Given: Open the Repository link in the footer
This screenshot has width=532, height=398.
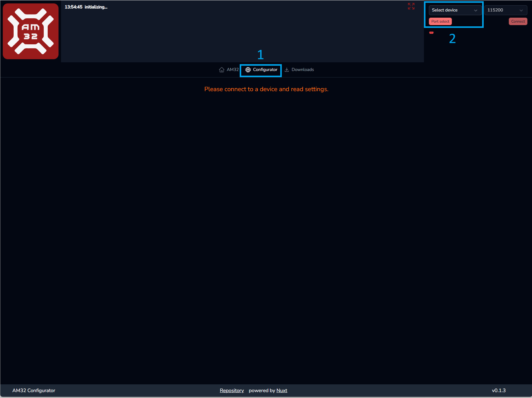Looking at the screenshot, I should point(232,391).
